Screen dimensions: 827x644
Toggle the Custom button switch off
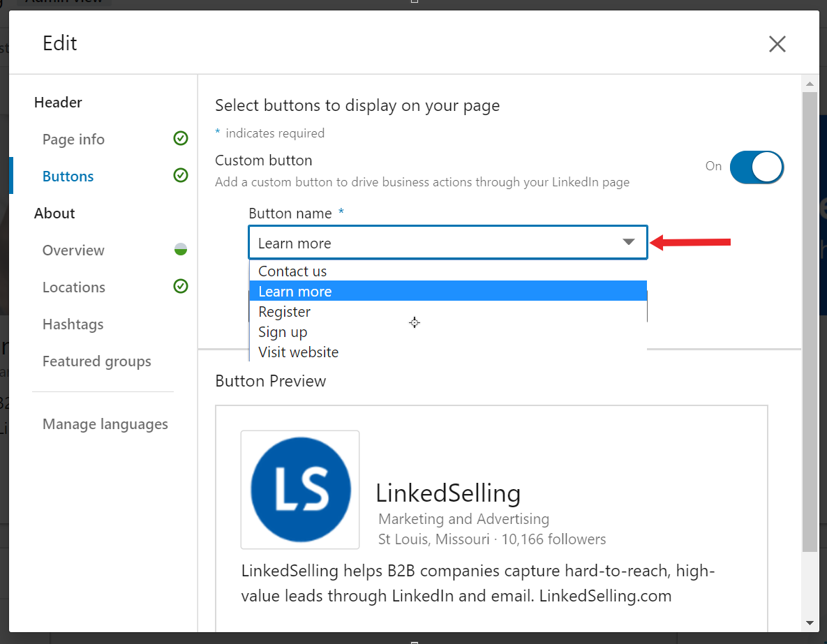point(757,167)
